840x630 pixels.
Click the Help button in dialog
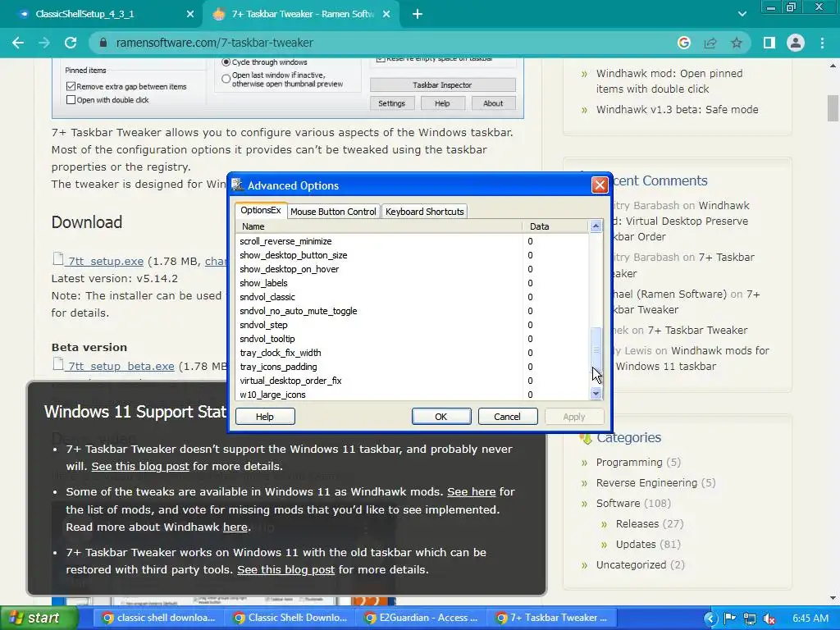265,417
